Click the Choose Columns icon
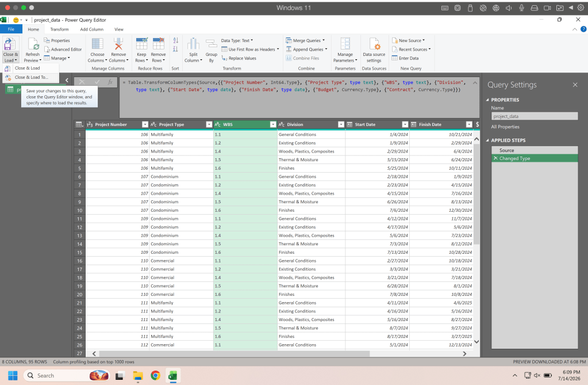588x385 pixels. [98, 44]
